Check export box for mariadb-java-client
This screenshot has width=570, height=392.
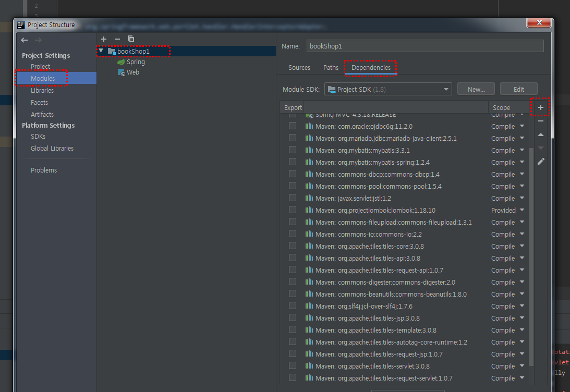[x=292, y=138]
